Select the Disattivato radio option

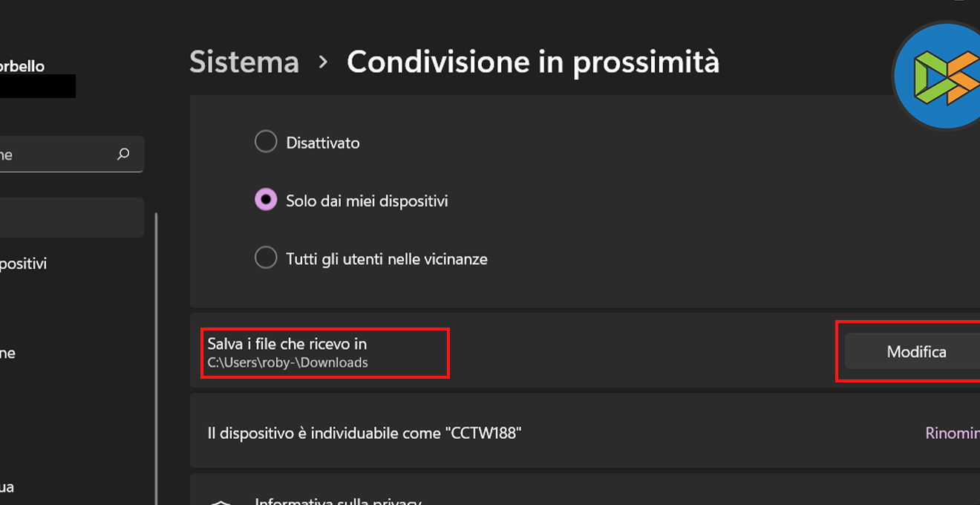pos(266,142)
